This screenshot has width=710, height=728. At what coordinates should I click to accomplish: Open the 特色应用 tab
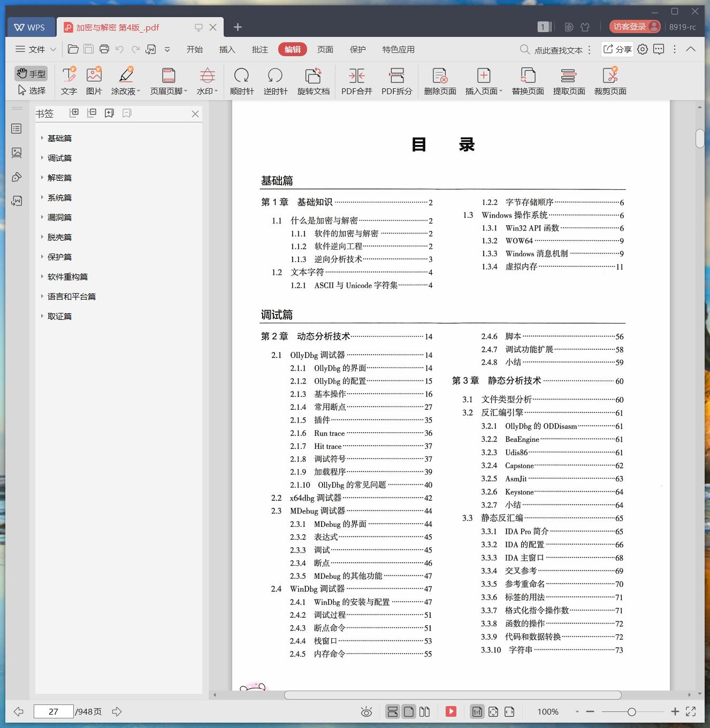[x=398, y=49]
